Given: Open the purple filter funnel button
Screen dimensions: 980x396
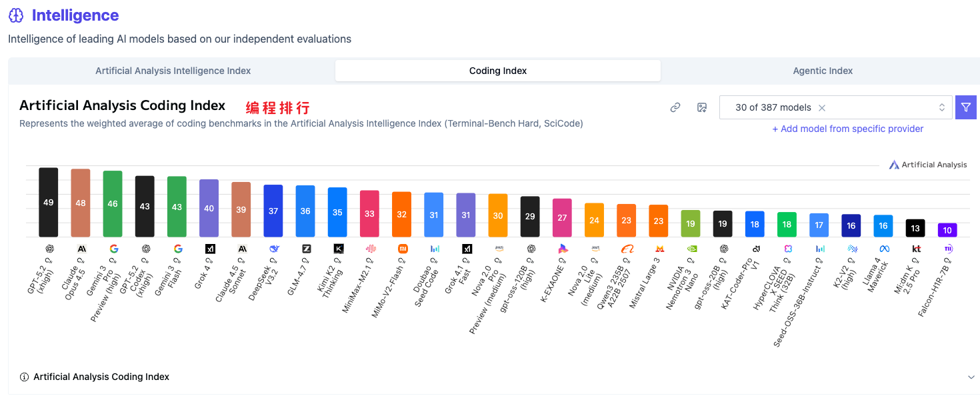Looking at the screenshot, I should [x=966, y=107].
